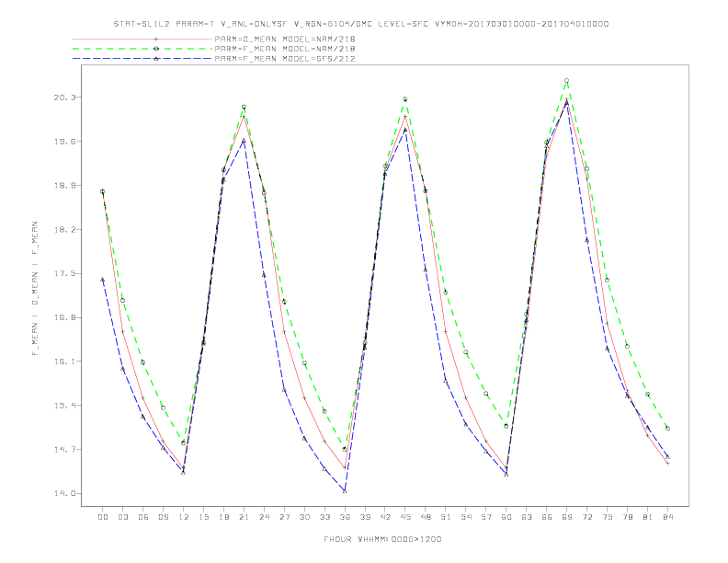Click x-axis hour label 12
This screenshot has height=563, width=728.
(184, 517)
